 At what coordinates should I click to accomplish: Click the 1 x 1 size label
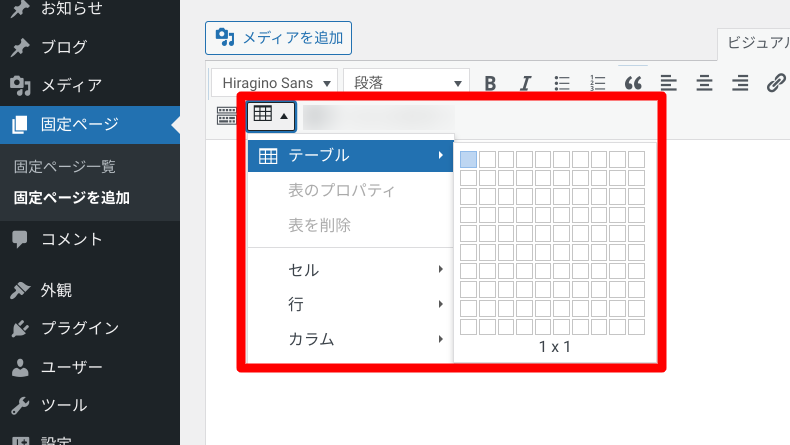click(x=555, y=347)
